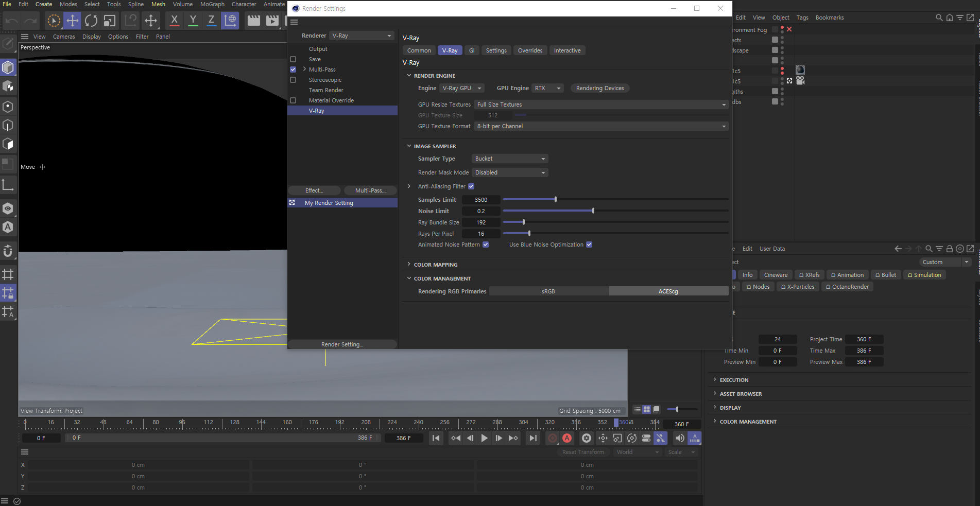Click the Record Active Objects button
Viewport: 980px width, 506px height.
click(553, 438)
